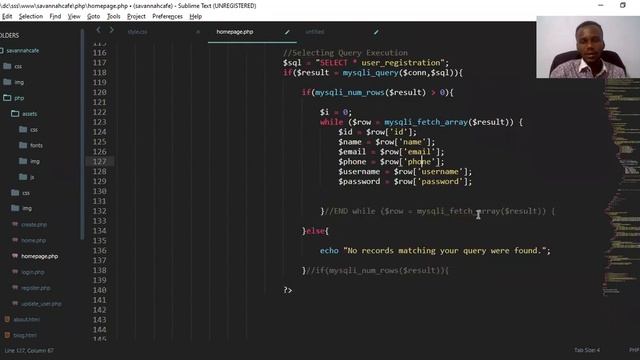Viewport: 640px width, 360px height.
Task: Open update_user.php in the sidebar
Action: coord(41,304)
